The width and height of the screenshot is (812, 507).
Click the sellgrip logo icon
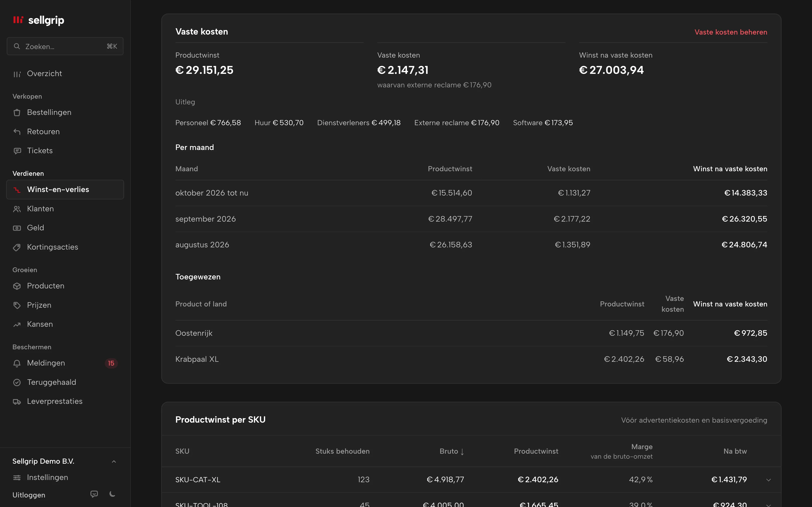18,20
